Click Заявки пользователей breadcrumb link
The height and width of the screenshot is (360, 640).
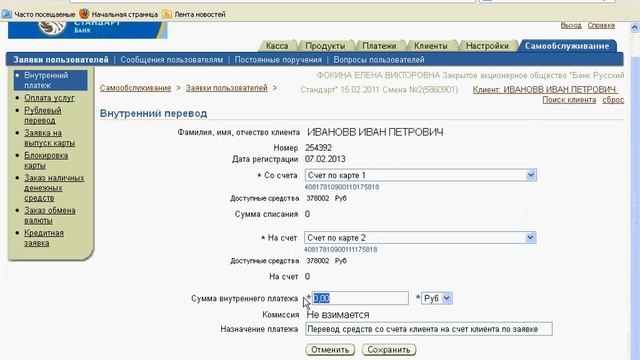pyautogui.click(x=227, y=88)
